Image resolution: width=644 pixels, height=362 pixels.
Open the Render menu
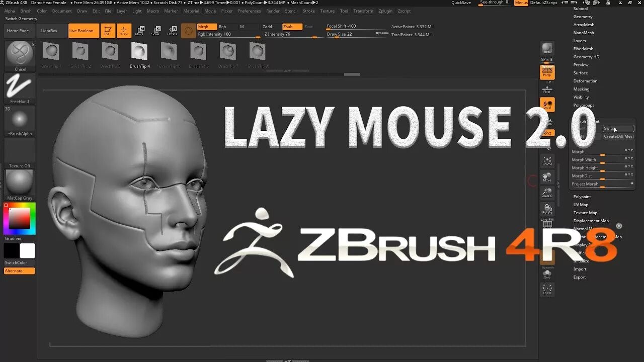click(273, 11)
